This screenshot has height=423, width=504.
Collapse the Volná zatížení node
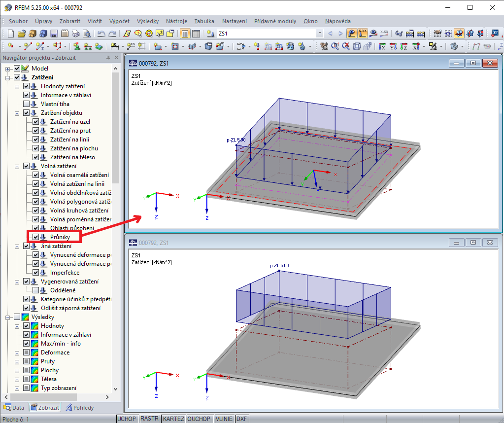(x=17, y=167)
